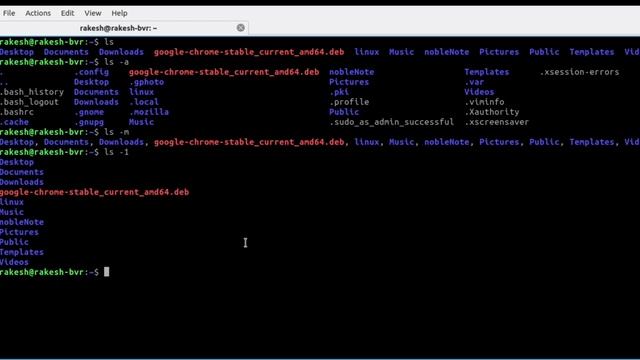Click 'Templates' in the ls -a output
The height and width of the screenshot is (360, 640).
(x=487, y=72)
